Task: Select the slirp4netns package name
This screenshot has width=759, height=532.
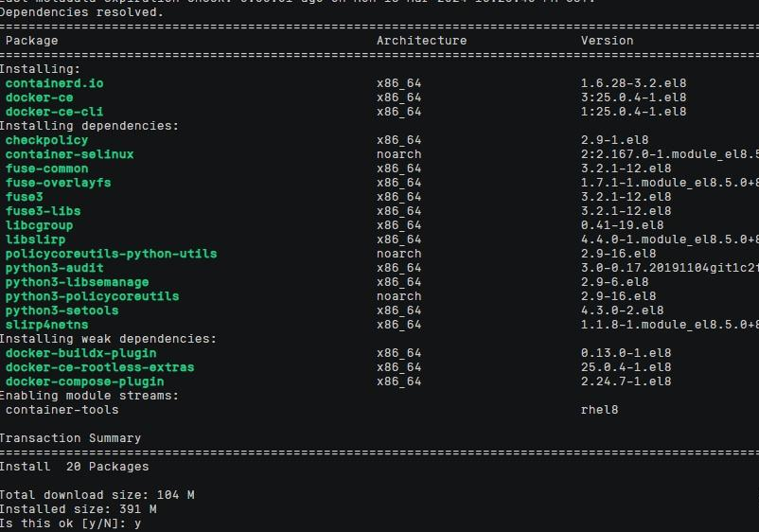Action: (x=46, y=325)
